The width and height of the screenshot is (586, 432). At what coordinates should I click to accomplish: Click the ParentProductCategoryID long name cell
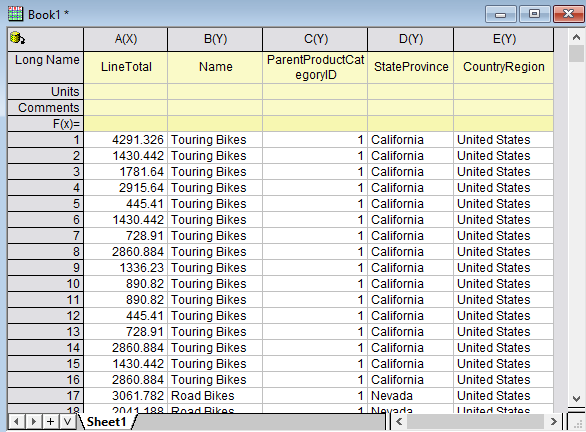click(x=315, y=67)
